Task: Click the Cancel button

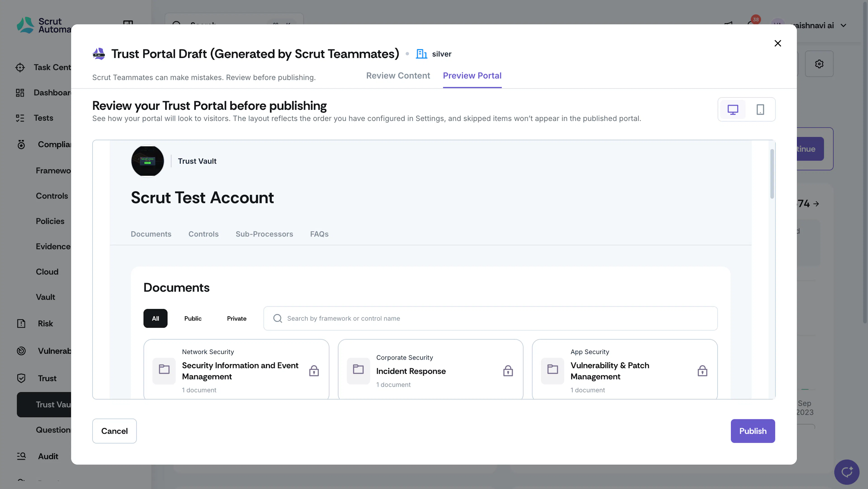Action: point(114,431)
